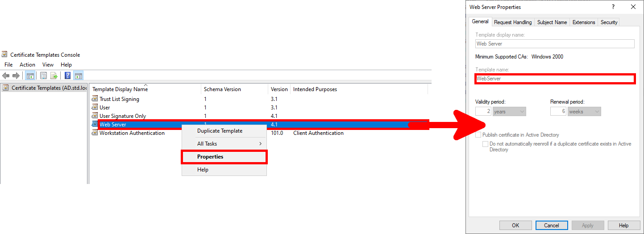Image resolution: width=644 pixels, height=234 pixels.
Task: Select the Web Server row text
Action: [x=113, y=125]
